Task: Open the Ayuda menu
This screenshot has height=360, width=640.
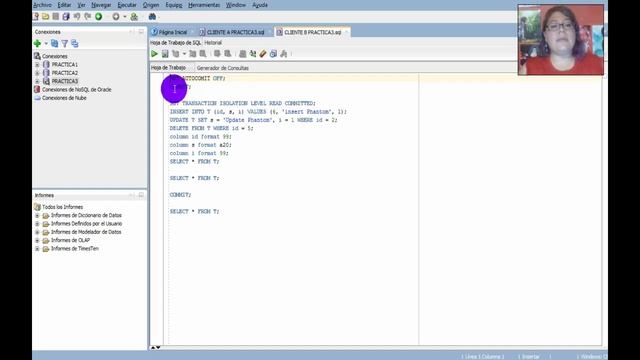Action: click(x=260, y=5)
